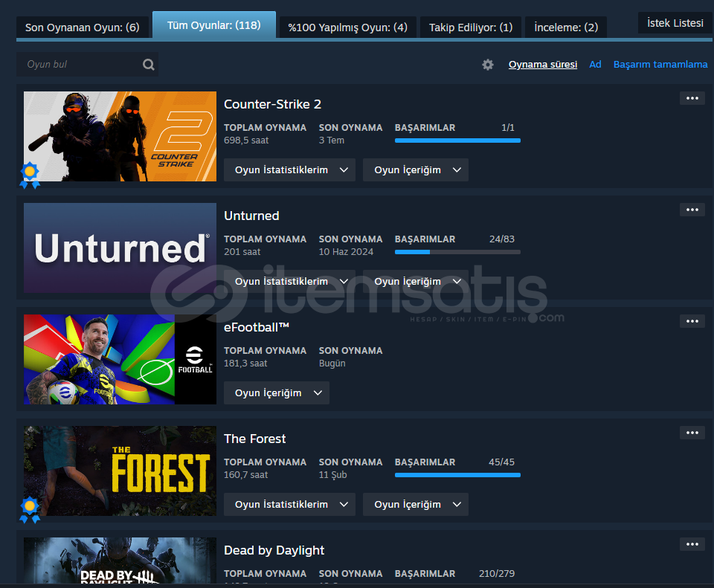Screen dimensions: 714x588
Task: Expand eFootball Oyun İçeriğim dropdown
Action: 277,392
